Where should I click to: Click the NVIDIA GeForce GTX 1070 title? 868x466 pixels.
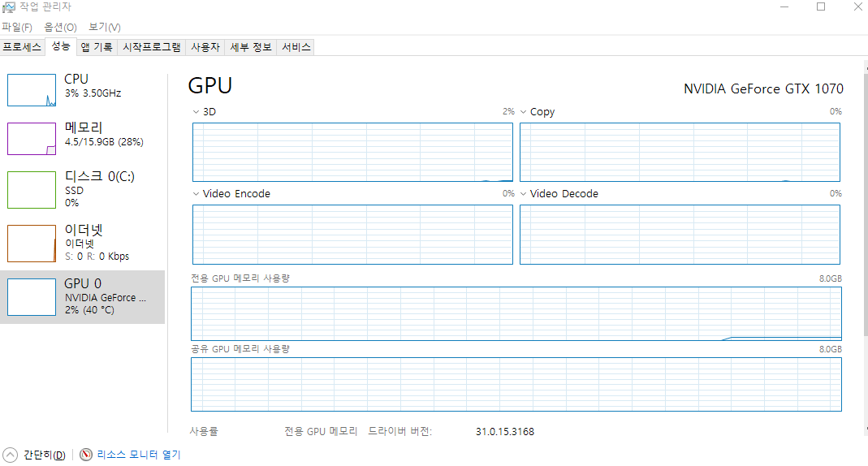(x=763, y=89)
